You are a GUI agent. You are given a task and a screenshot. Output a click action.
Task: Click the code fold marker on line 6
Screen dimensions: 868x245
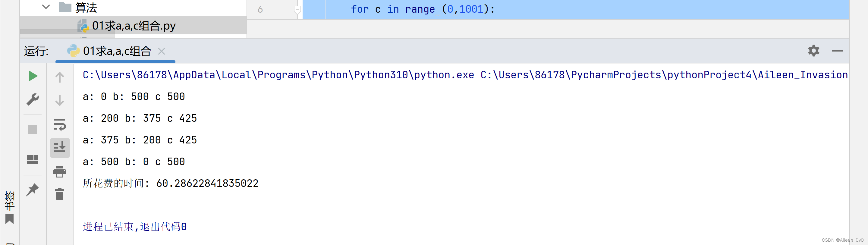(x=297, y=10)
